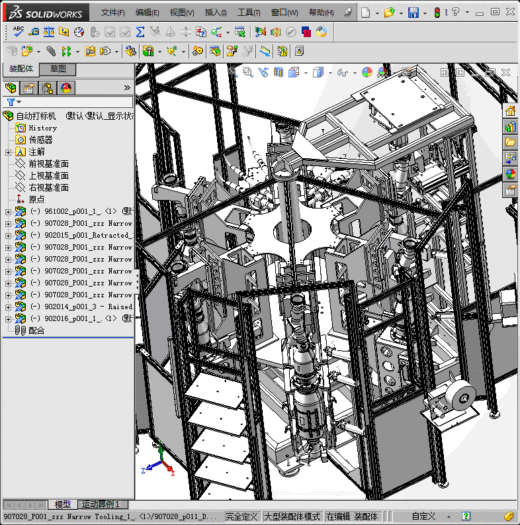Switch to the 运动算例 1 tab

point(101,504)
